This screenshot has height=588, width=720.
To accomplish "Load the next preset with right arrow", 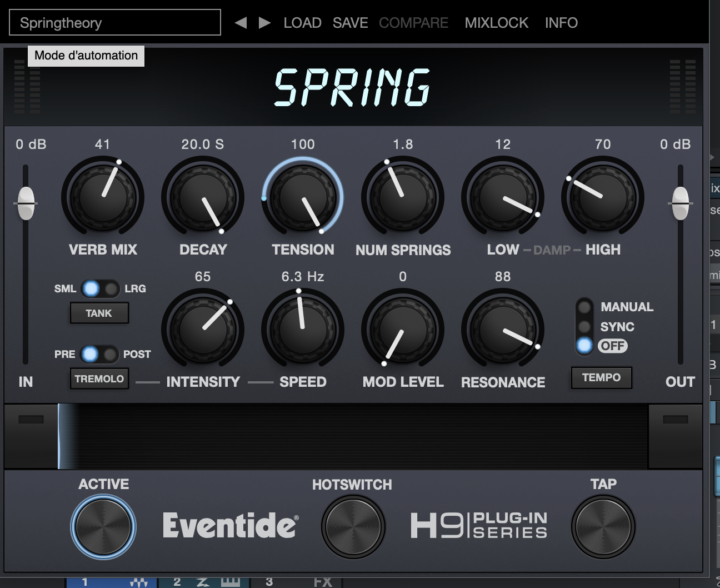I will (x=264, y=23).
